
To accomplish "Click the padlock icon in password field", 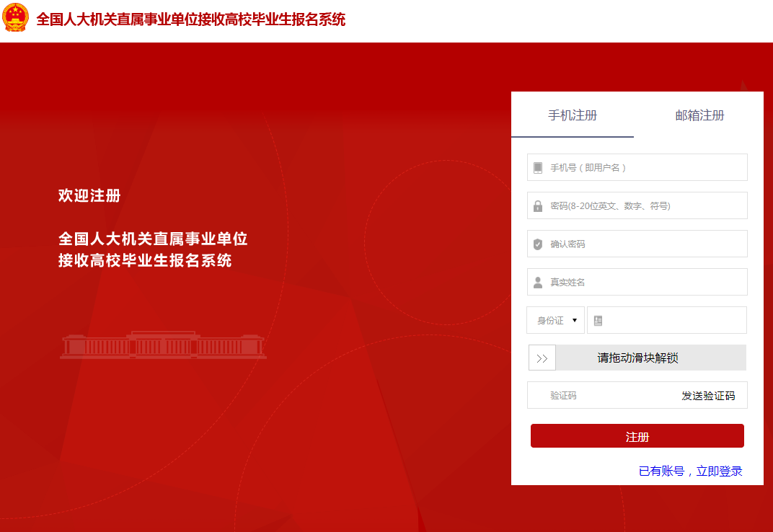I will coord(538,206).
